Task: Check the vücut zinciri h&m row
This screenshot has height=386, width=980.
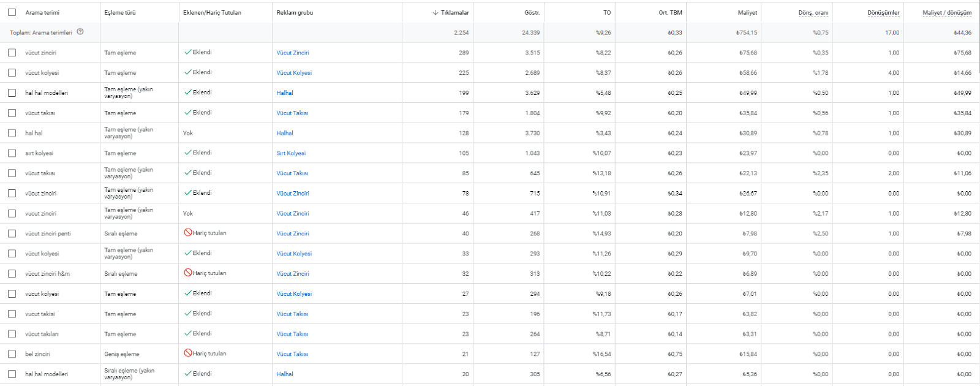Action: pyautogui.click(x=12, y=274)
